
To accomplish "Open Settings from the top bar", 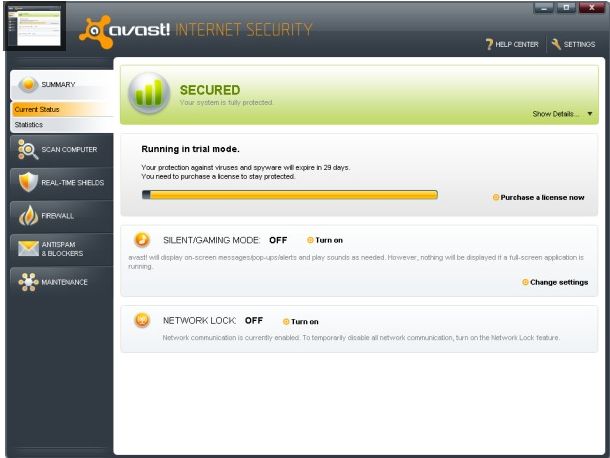I will pos(573,44).
